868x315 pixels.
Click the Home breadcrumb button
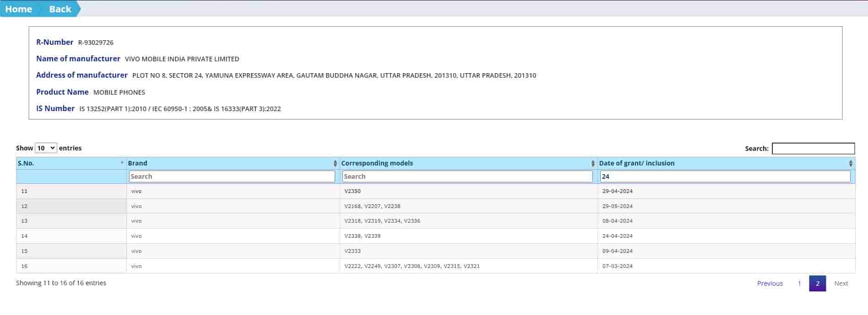coord(18,9)
